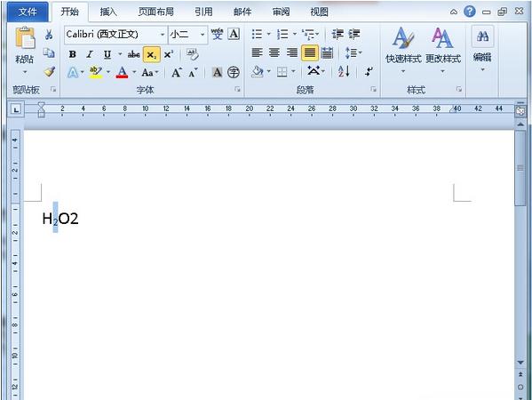Click the Cut scissors icon

(49, 35)
